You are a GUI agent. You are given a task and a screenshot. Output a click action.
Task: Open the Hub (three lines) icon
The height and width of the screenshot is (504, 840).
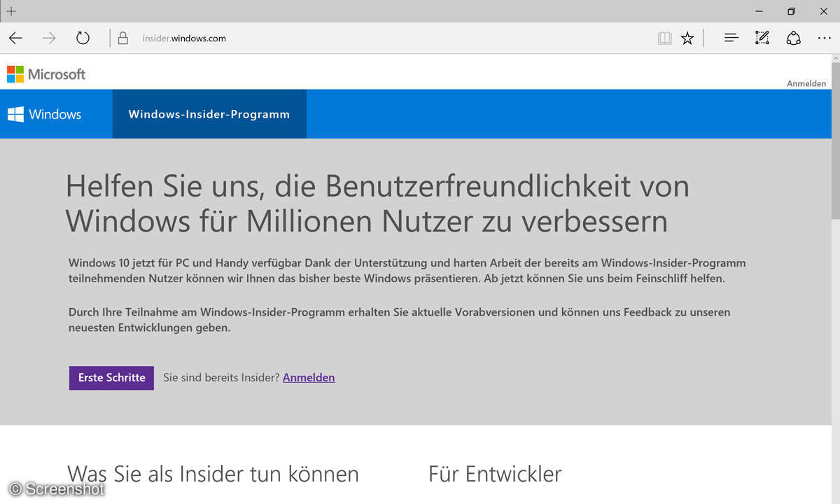pyautogui.click(x=731, y=38)
